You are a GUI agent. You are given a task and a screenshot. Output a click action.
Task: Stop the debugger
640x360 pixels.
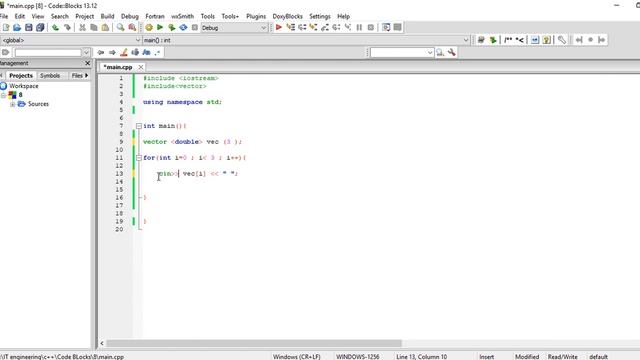coord(371,27)
